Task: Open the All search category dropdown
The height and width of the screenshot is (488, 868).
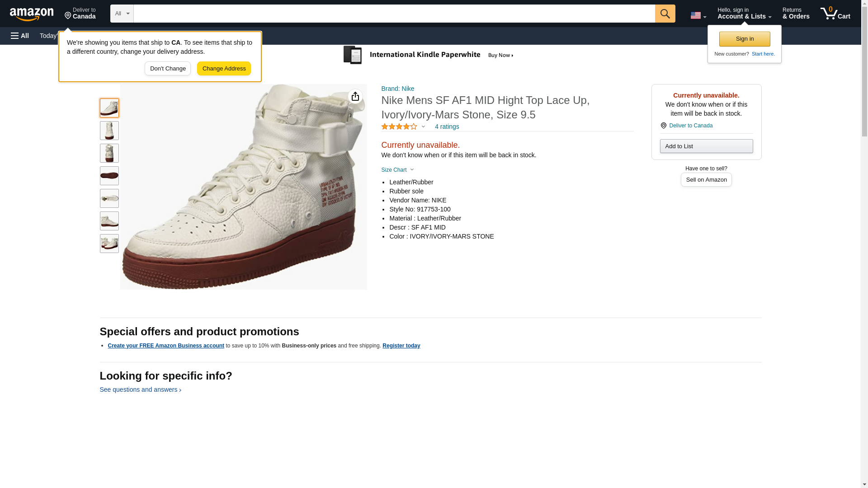Action: pyautogui.click(x=122, y=14)
